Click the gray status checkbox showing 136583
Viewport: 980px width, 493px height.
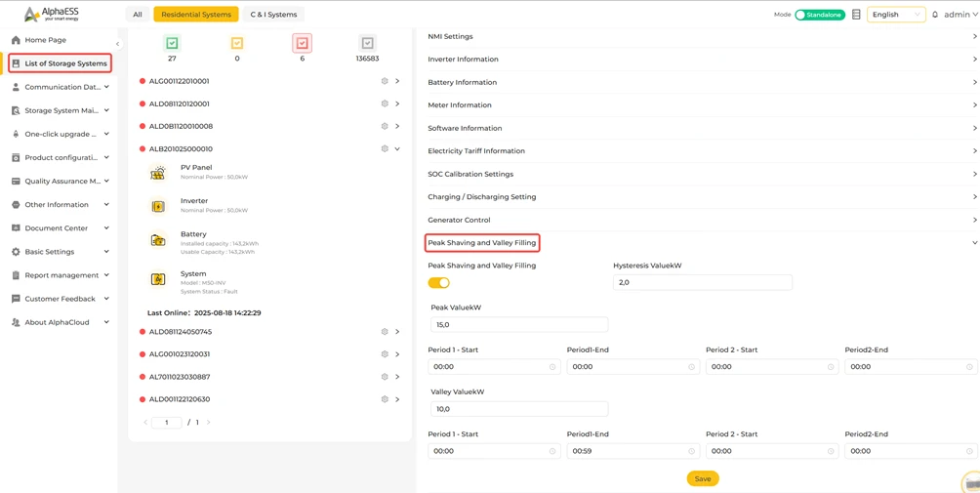click(x=367, y=43)
